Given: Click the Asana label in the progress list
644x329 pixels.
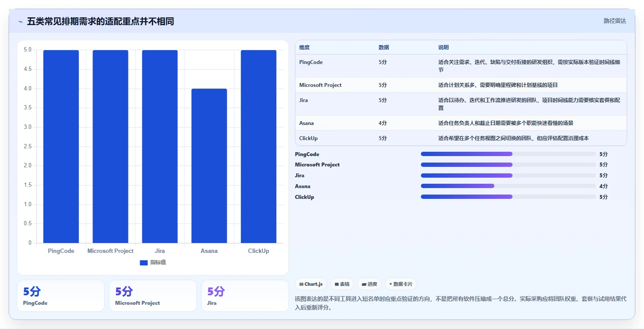Looking at the screenshot, I should pos(303,186).
